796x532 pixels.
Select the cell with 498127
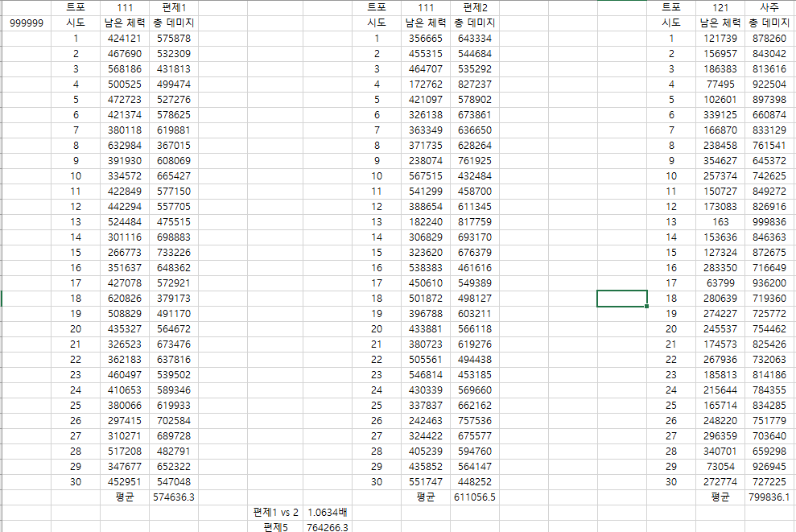(475, 298)
